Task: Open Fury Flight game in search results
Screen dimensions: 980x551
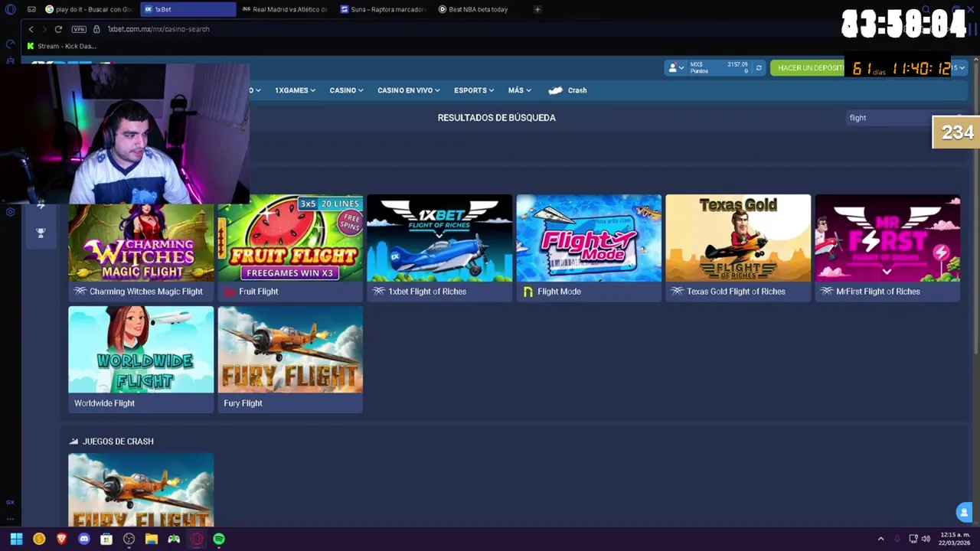Action: click(290, 350)
